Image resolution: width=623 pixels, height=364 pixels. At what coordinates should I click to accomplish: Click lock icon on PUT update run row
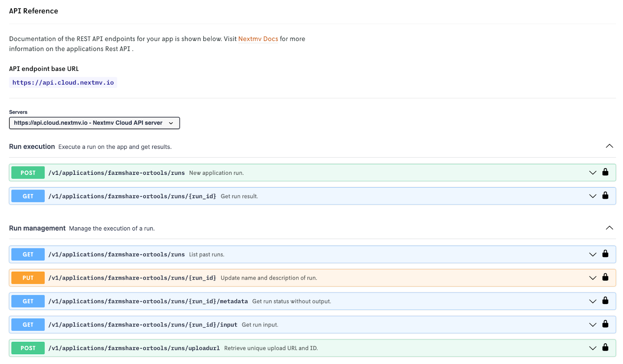605,277
